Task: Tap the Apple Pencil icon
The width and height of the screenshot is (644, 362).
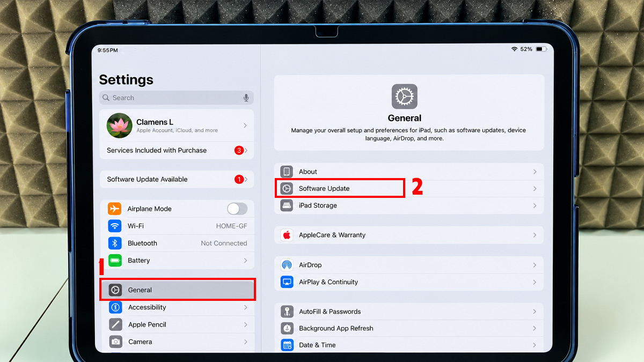Action: [x=115, y=324]
